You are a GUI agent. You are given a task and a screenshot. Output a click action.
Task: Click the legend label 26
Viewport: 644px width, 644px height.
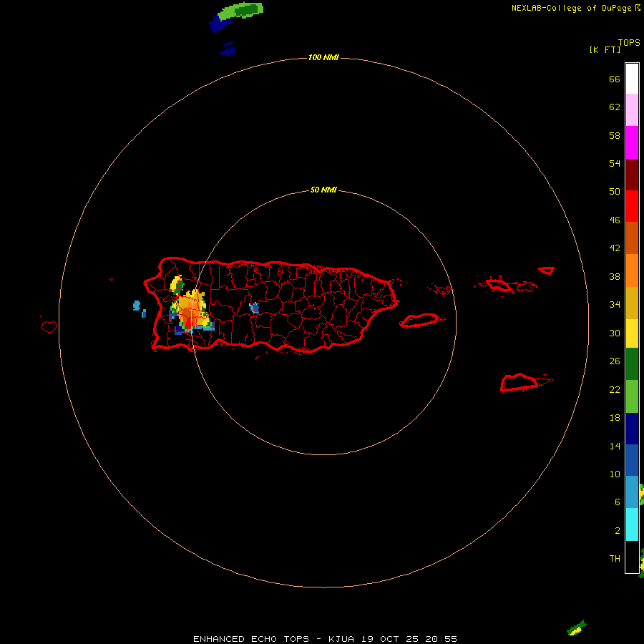click(x=615, y=361)
